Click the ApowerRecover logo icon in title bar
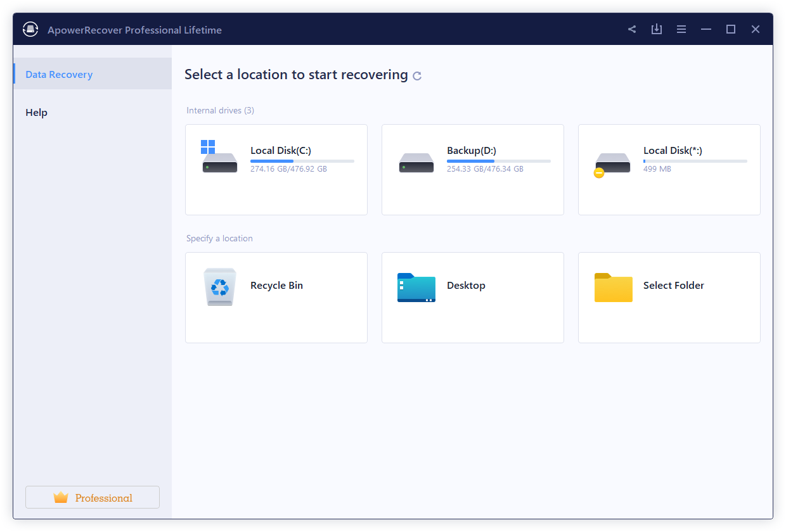Screen dimensions: 786x532 [30, 29]
